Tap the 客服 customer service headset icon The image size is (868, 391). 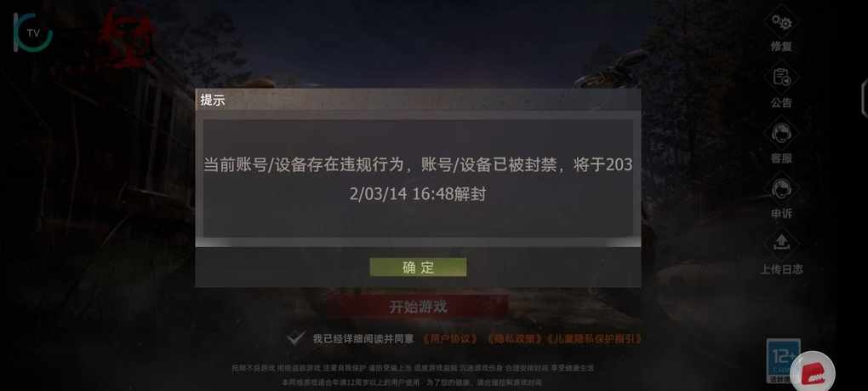pos(781,134)
